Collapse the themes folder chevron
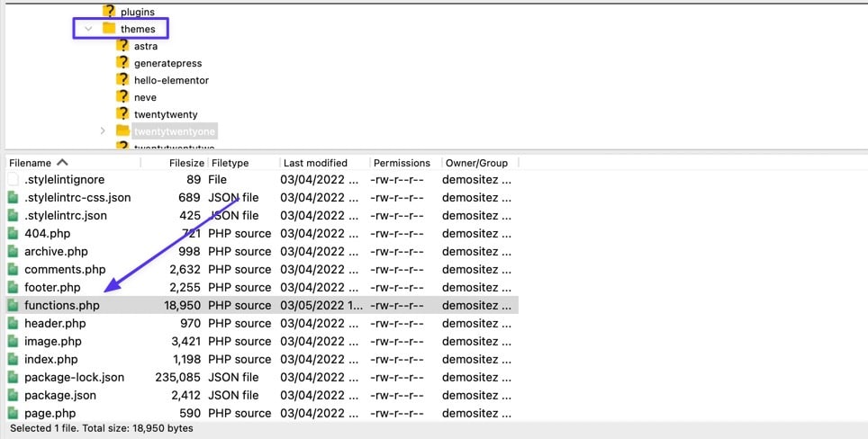The height and width of the screenshot is (439, 868). click(x=88, y=29)
